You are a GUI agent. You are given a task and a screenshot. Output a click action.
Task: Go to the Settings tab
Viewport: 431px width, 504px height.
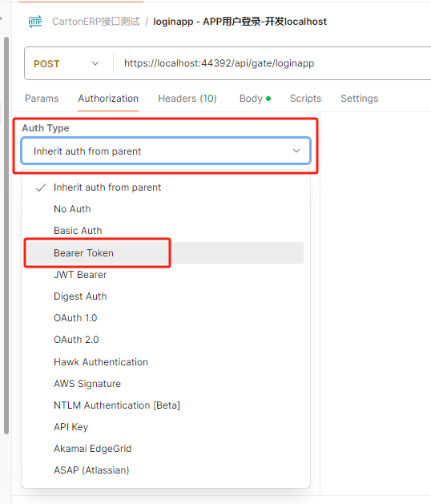(360, 99)
